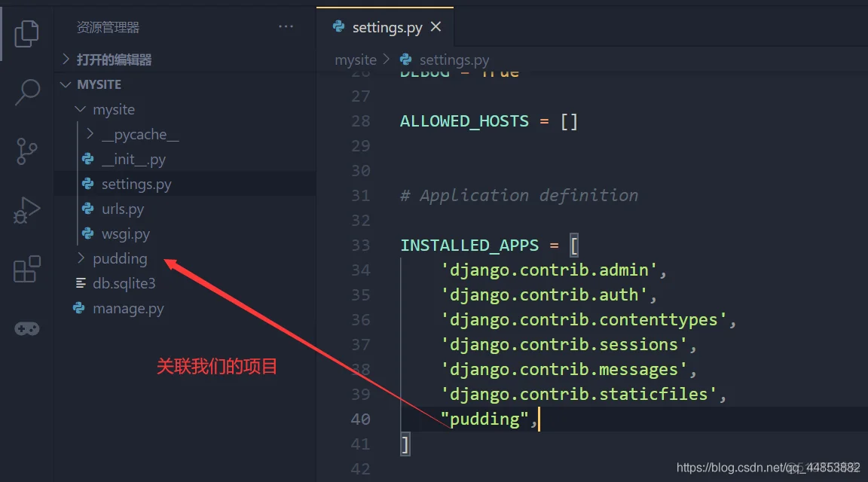Viewport: 868px width, 482px height.
Task: Place cursor on ALLOWED_HOSTS
Action: coord(464,121)
